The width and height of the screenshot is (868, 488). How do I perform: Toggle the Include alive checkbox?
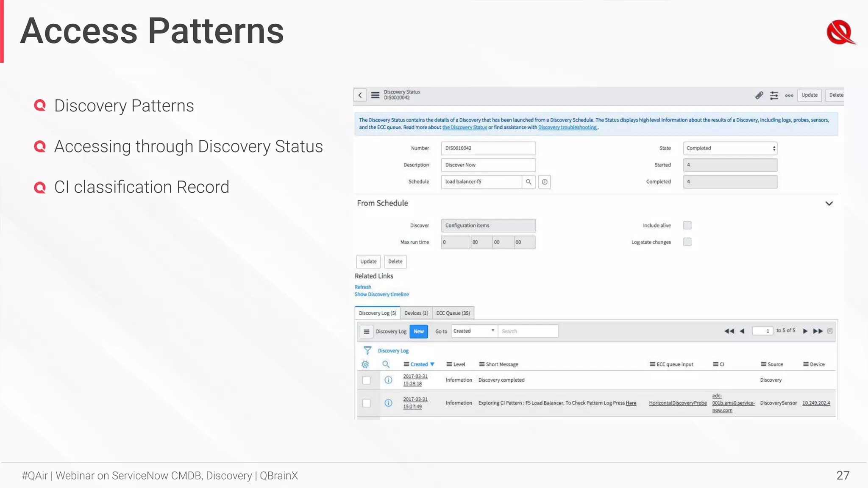point(687,225)
